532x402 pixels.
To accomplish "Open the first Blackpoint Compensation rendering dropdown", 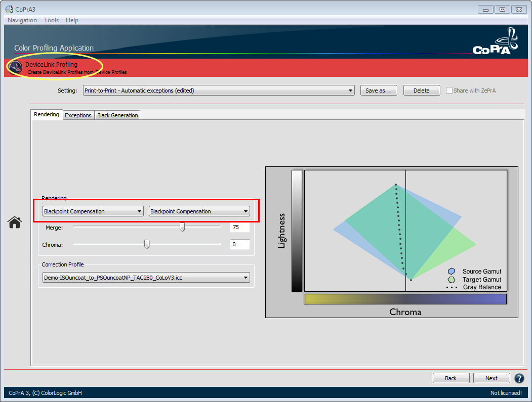I will pyautogui.click(x=93, y=211).
